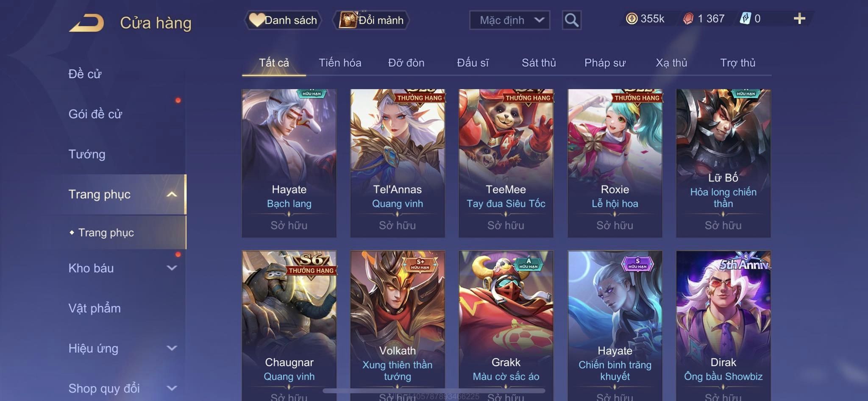Open Danh sách wishlist heart button
The image size is (868, 401).
(283, 20)
